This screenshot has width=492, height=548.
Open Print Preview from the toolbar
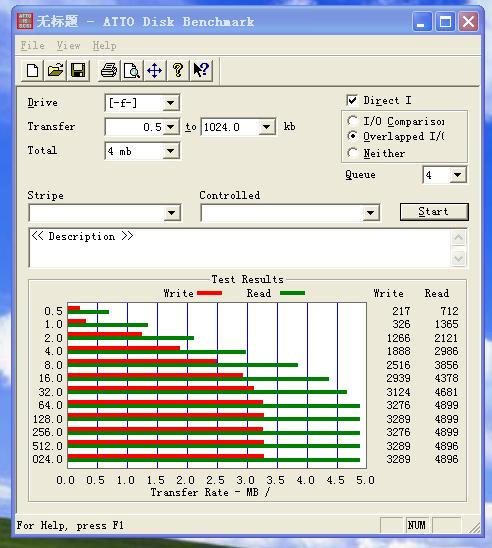pyautogui.click(x=132, y=71)
